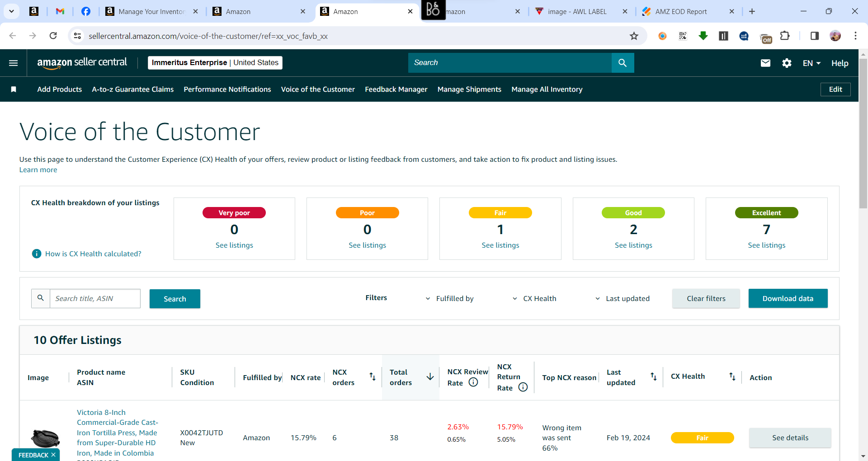The image size is (868, 461).
Task: See listings under Excellent
Action: click(767, 245)
